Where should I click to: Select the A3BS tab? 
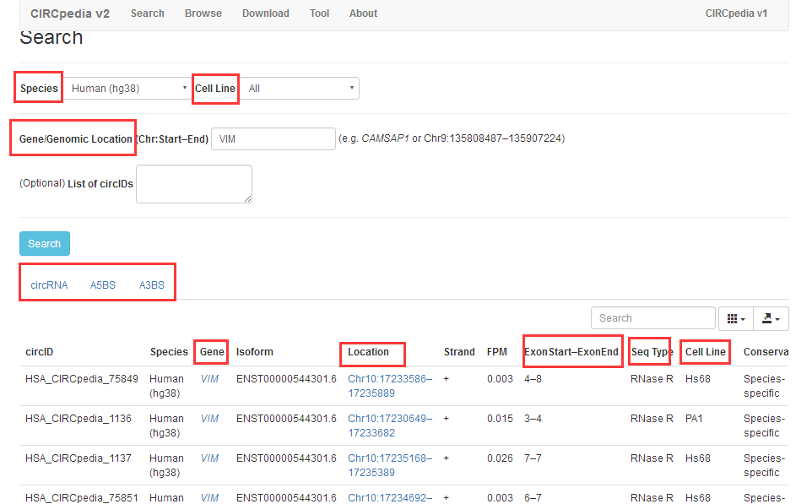point(152,285)
